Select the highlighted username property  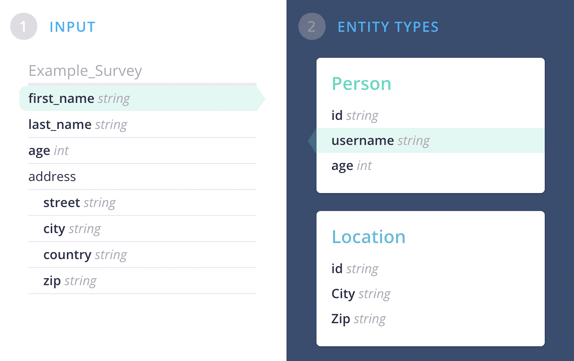[x=430, y=140]
